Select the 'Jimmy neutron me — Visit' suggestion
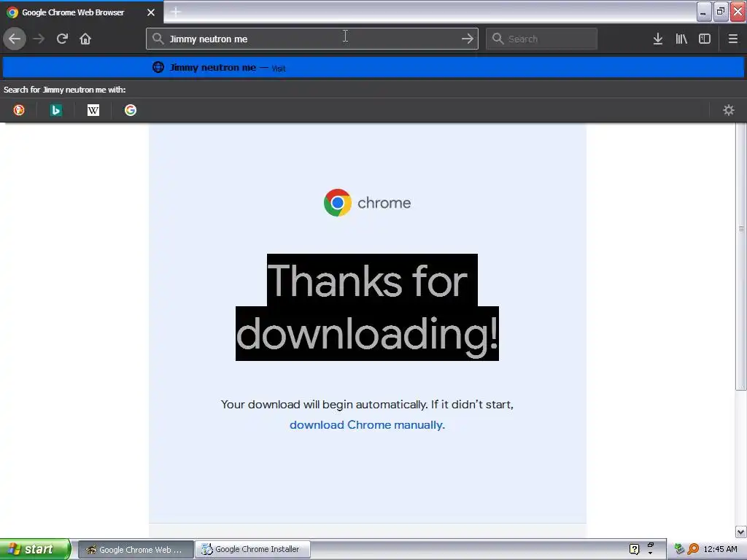This screenshot has width=747, height=560. tap(373, 68)
